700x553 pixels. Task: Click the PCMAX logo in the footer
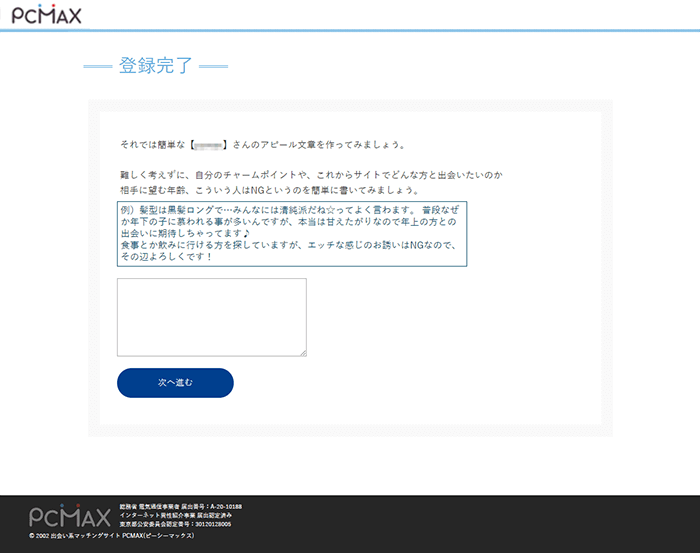click(x=70, y=516)
